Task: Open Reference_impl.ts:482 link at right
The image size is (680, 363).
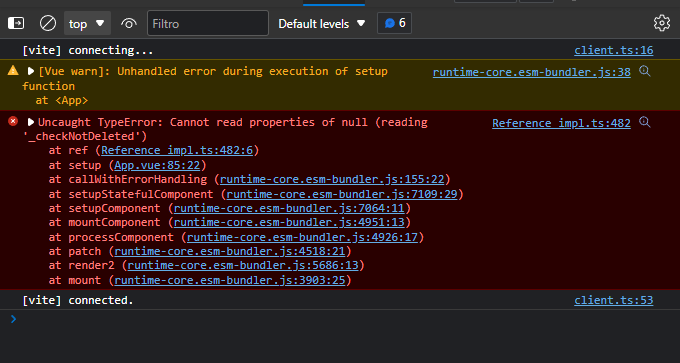Action: pos(561,123)
